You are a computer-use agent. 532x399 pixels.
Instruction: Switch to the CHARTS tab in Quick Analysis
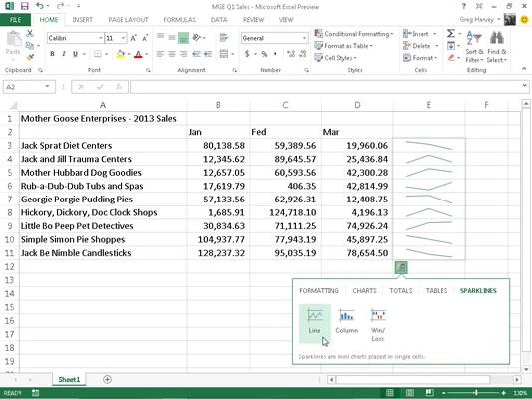[x=364, y=291]
